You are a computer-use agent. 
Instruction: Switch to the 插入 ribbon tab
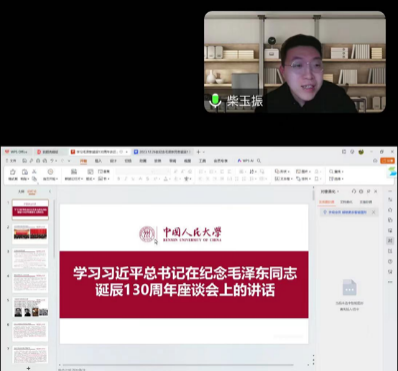tap(98, 161)
